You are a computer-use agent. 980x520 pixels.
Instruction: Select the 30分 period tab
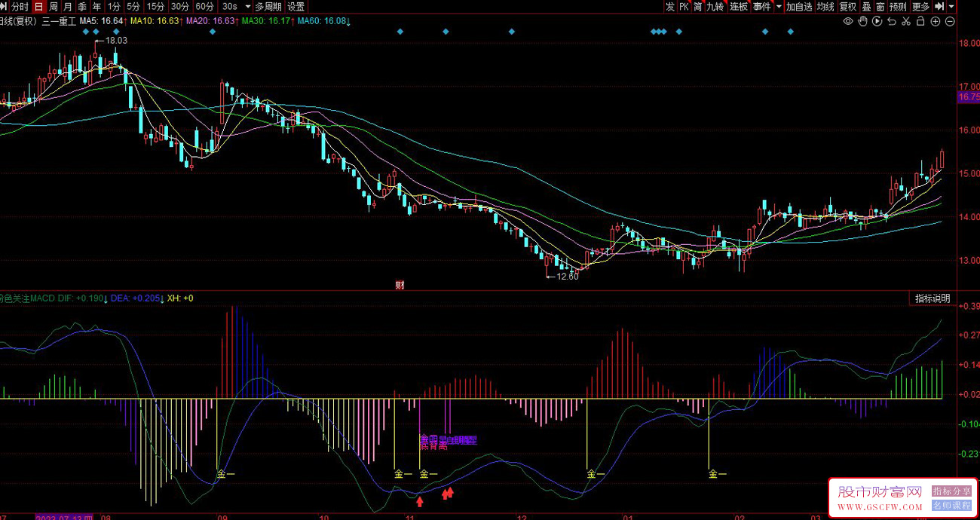180,7
